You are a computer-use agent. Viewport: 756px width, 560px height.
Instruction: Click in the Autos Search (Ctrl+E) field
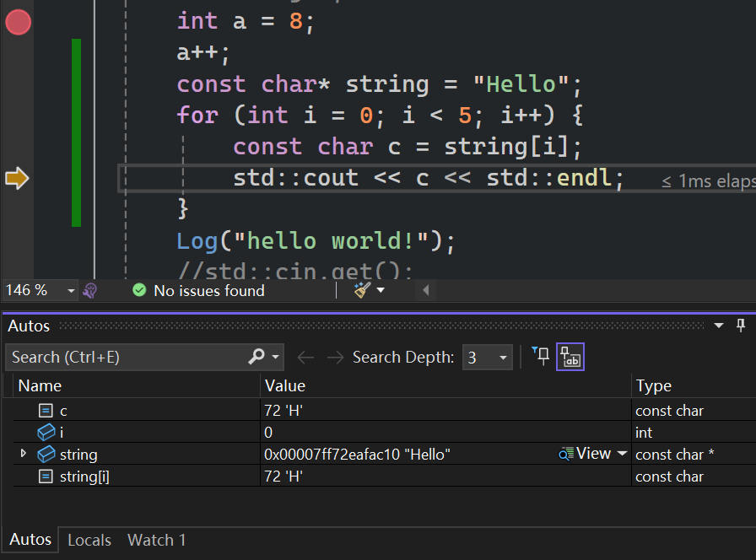pyautogui.click(x=127, y=358)
